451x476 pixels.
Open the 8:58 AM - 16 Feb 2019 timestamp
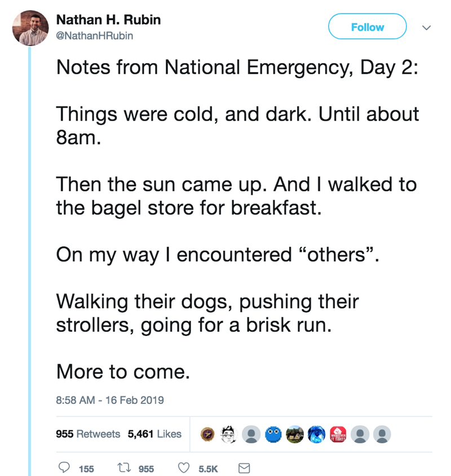(110, 401)
